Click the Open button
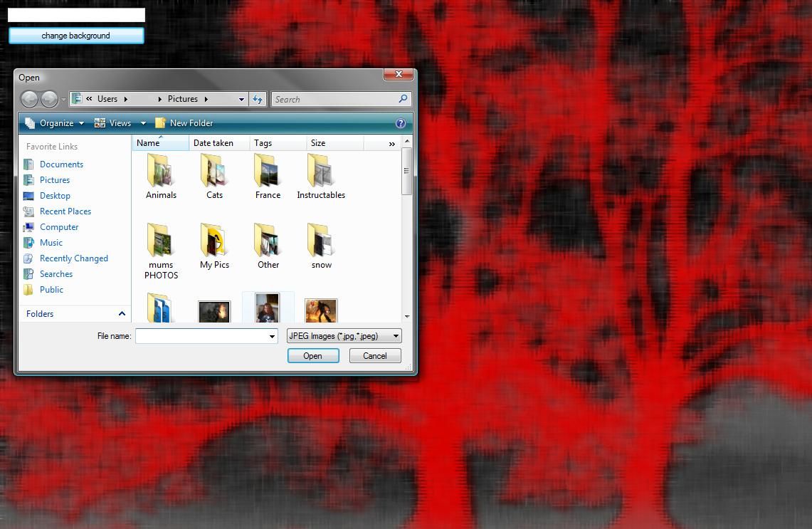 pyautogui.click(x=313, y=355)
